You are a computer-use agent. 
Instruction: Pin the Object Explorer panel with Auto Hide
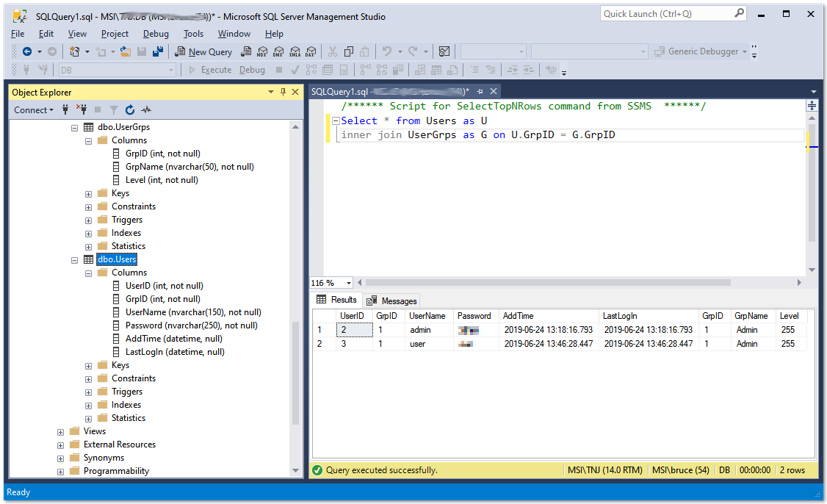pos(283,92)
